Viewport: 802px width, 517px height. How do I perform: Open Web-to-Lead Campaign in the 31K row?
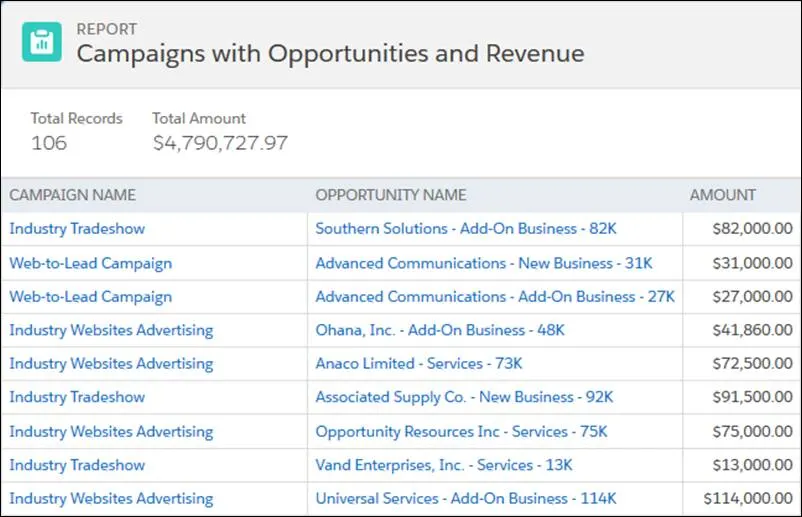click(90, 263)
